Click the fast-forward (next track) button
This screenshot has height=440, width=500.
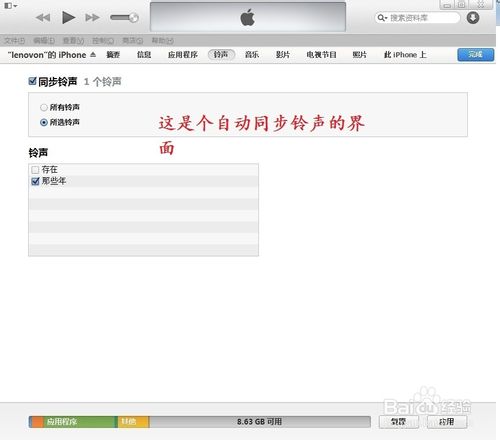[x=92, y=17]
